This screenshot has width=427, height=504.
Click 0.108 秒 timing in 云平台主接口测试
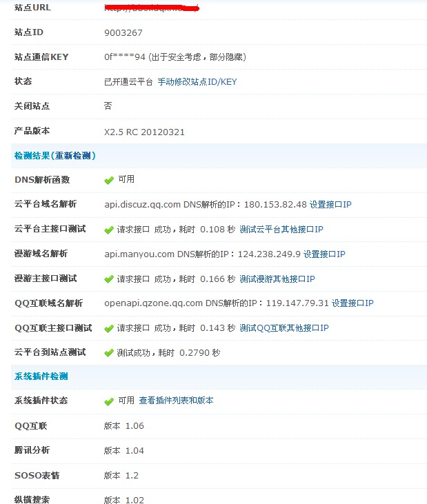[x=218, y=229]
